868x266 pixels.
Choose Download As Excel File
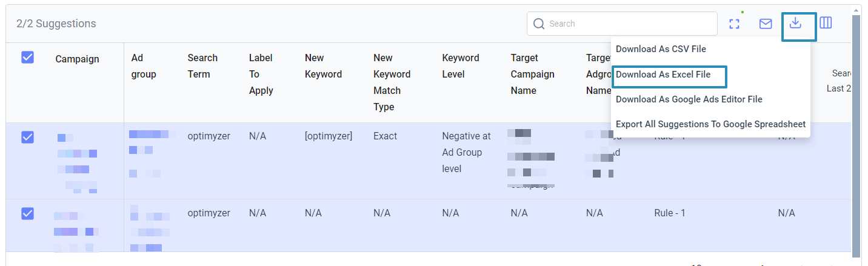[x=663, y=74]
